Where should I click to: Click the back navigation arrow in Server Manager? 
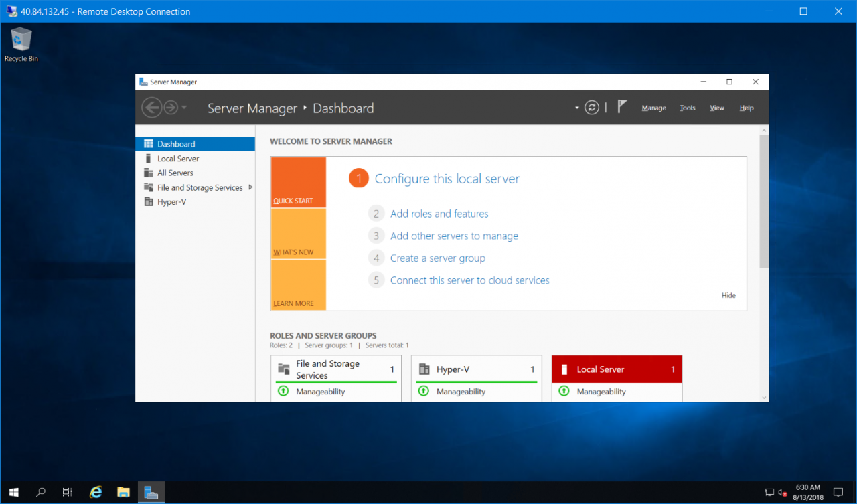click(x=152, y=108)
